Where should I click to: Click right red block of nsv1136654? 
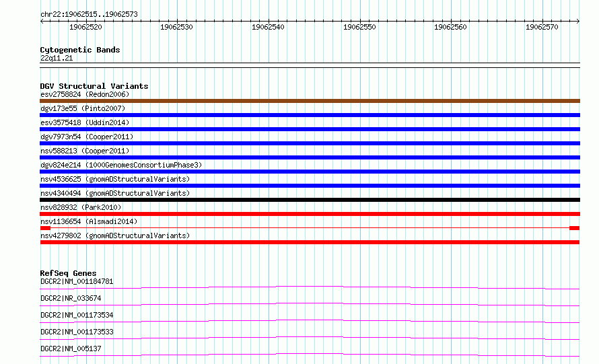(x=575, y=228)
